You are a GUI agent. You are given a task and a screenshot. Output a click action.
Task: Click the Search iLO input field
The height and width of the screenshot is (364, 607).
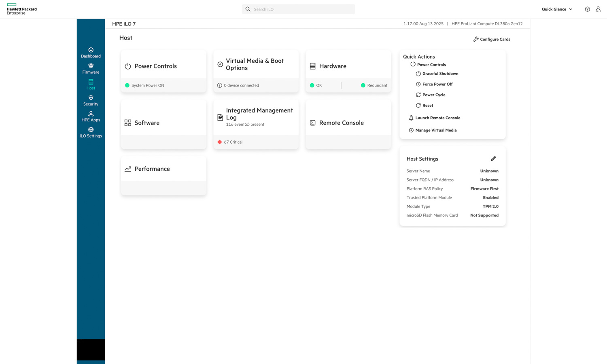point(301,9)
